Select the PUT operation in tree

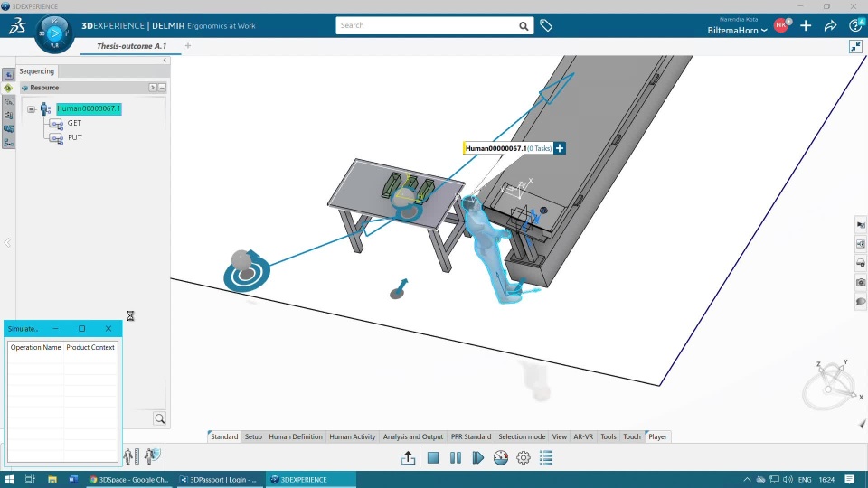click(x=75, y=137)
